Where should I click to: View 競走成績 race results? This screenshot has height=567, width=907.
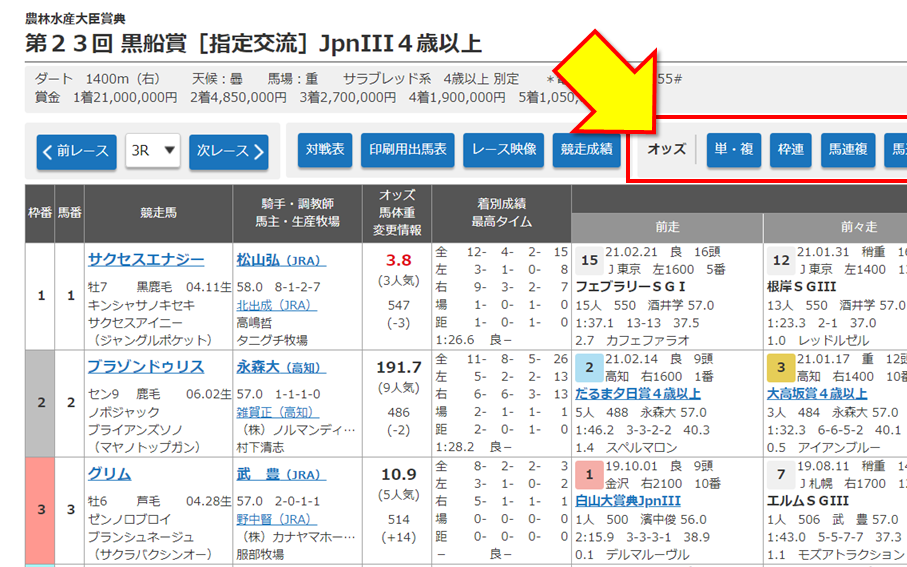pos(587,149)
